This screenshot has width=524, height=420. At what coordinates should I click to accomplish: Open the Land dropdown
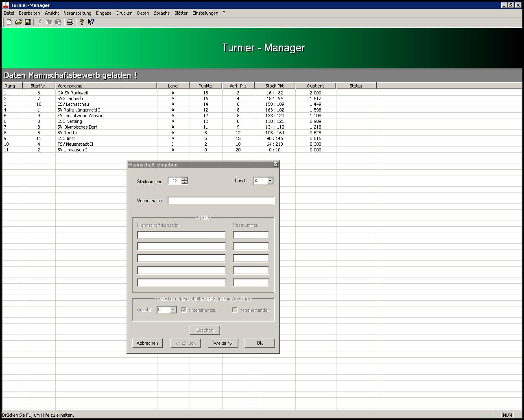pos(270,181)
